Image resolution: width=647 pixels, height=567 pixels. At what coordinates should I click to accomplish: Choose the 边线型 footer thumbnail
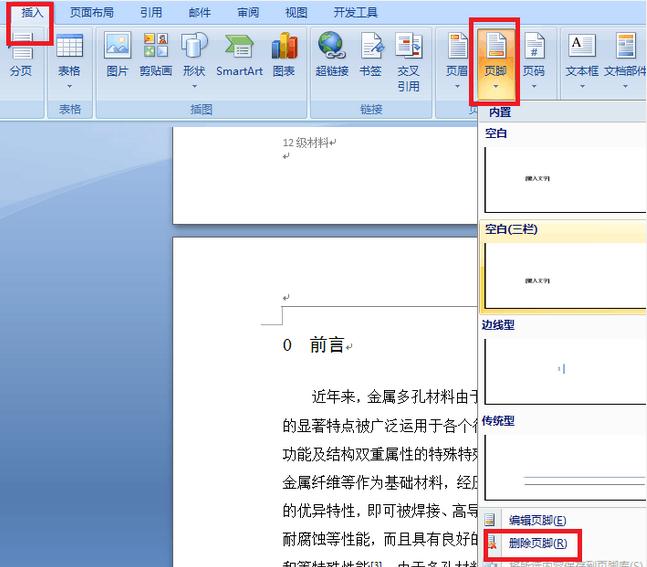[x=565, y=371]
